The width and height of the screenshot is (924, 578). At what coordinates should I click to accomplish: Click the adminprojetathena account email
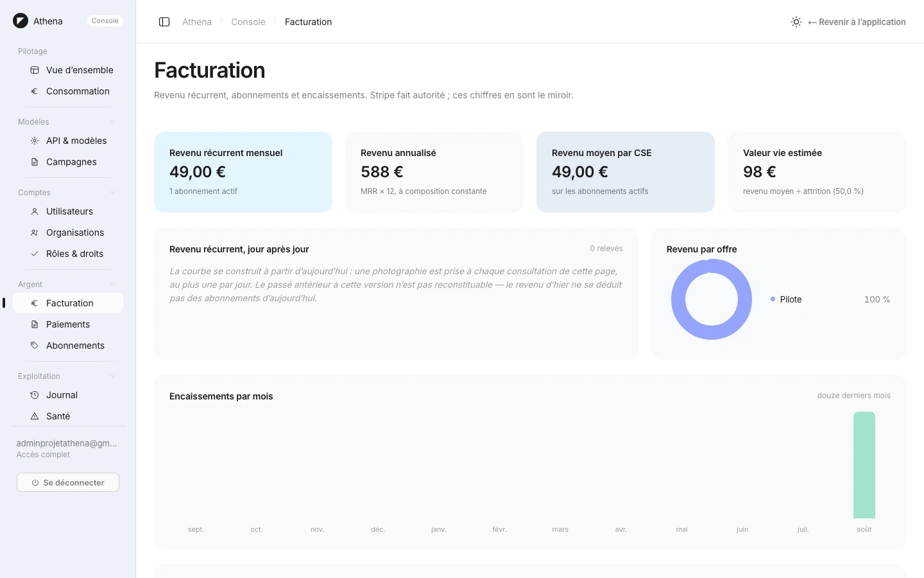pos(67,443)
